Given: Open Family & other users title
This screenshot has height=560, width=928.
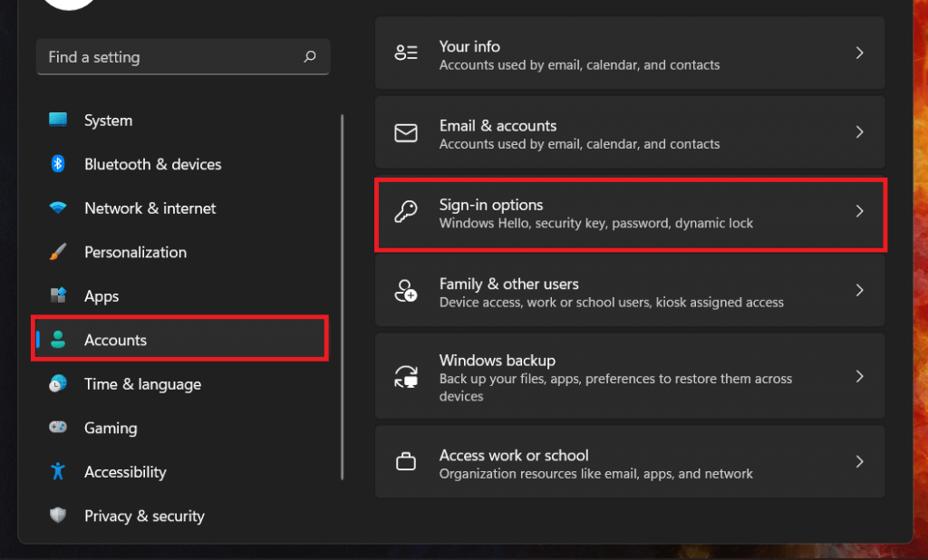Looking at the screenshot, I should tap(509, 284).
